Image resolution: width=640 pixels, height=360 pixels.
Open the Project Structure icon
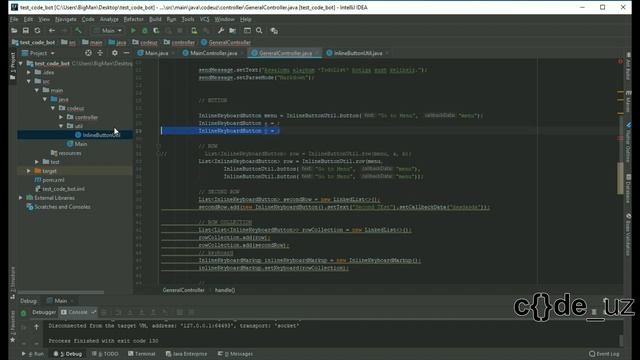tap(233, 31)
